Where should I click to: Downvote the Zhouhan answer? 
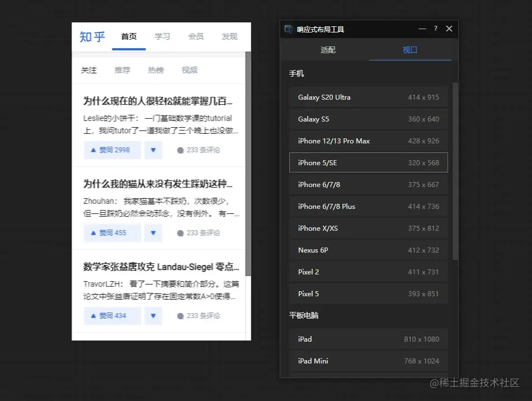coord(153,233)
